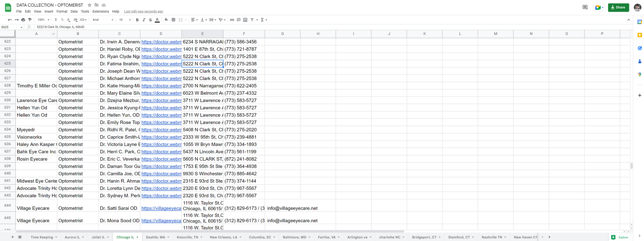Move document using folder icon
The image size is (644, 241).
pyautogui.click(x=97, y=5)
